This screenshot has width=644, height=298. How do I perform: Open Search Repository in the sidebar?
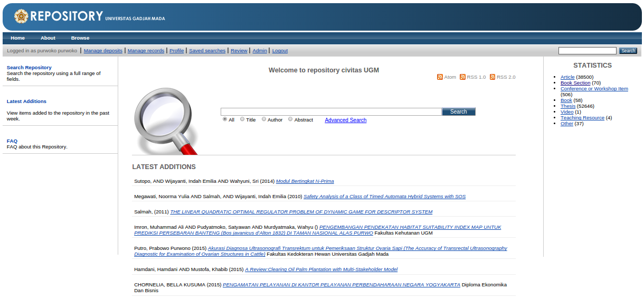click(29, 68)
